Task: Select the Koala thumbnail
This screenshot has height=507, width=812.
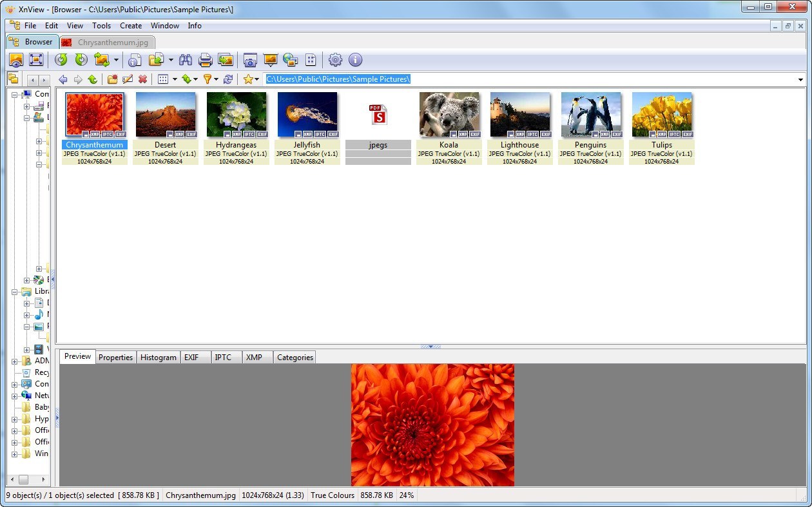Action: point(449,115)
